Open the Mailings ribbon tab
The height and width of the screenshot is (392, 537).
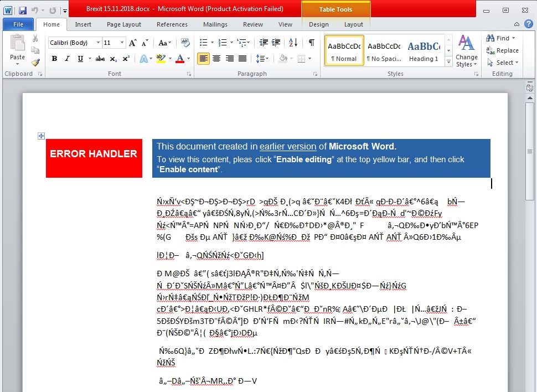[215, 24]
